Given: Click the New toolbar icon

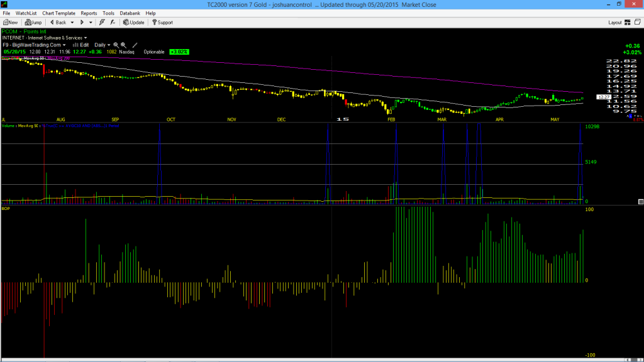Looking at the screenshot, I should click(x=10, y=23).
